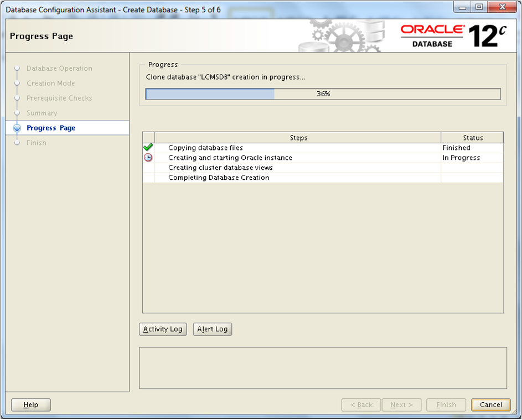Viewport: 522px width, 420px height.
Task: Click the empty message area below log buttons
Action: coord(323,368)
